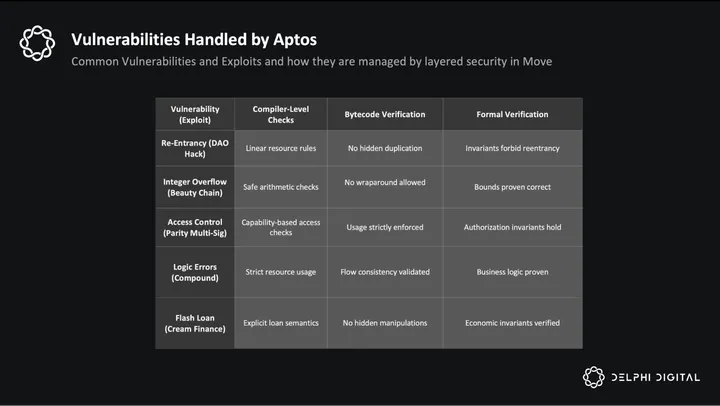Click the "Business logic proven" cell
This screenshot has height=406, width=720.
[x=512, y=271]
